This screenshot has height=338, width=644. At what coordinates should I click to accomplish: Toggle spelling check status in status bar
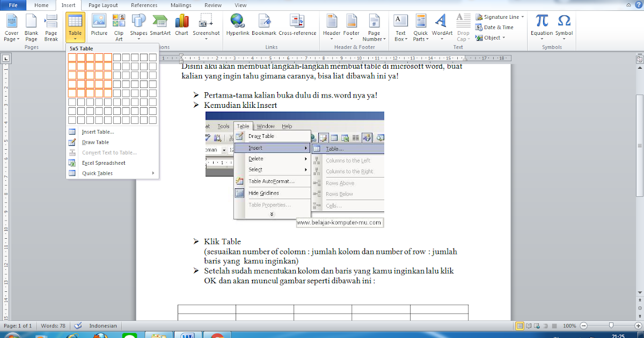coord(78,326)
